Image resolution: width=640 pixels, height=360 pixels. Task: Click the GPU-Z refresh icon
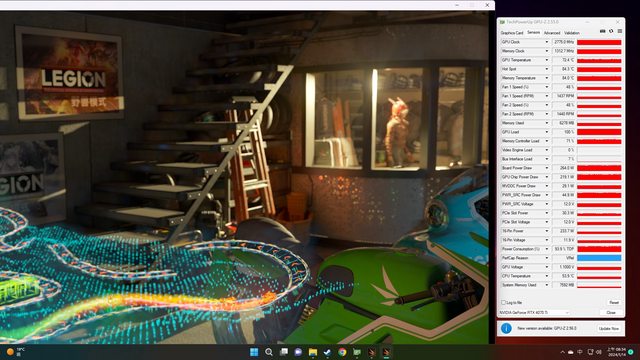click(611, 31)
